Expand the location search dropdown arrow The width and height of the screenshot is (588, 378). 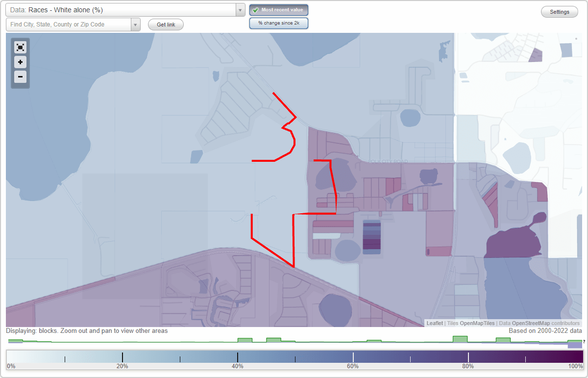pyautogui.click(x=135, y=25)
